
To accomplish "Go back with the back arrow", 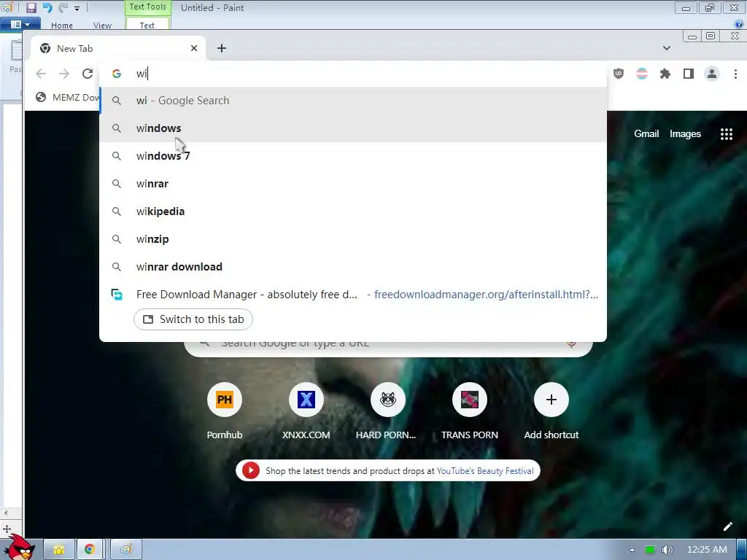I will click(x=41, y=74).
